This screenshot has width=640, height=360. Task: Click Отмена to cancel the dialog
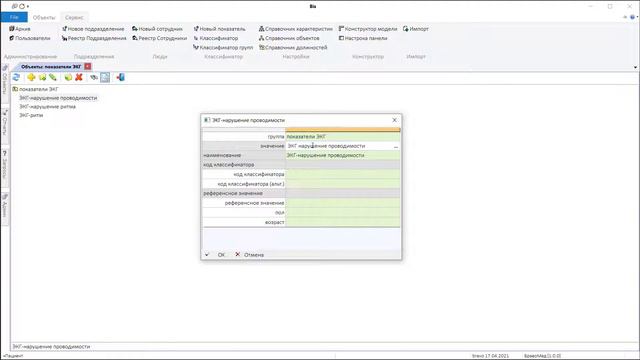[249, 255]
